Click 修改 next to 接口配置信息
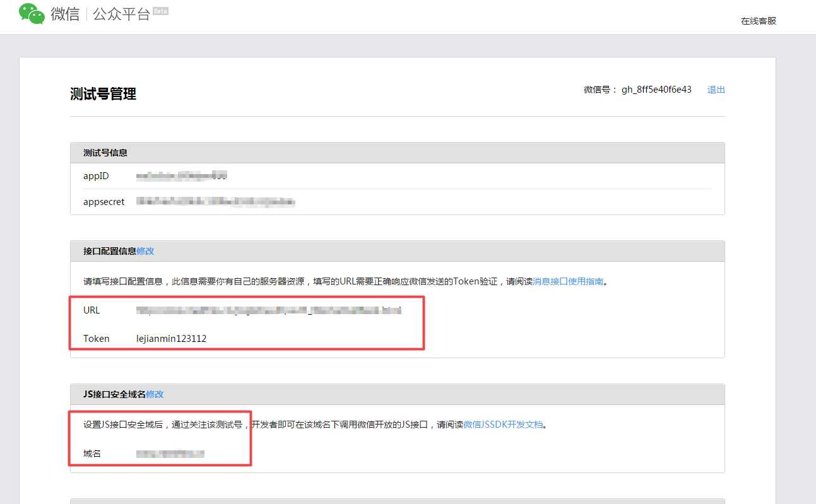The width and height of the screenshot is (816, 504). point(145,251)
